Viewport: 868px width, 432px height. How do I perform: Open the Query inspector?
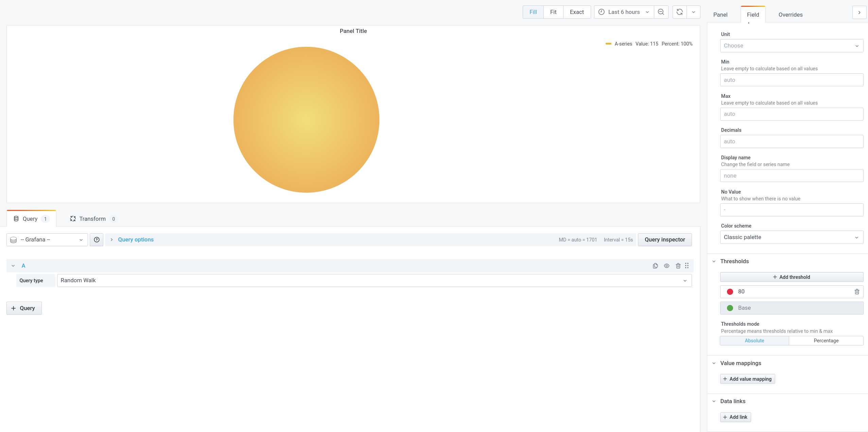tap(664, 239)
